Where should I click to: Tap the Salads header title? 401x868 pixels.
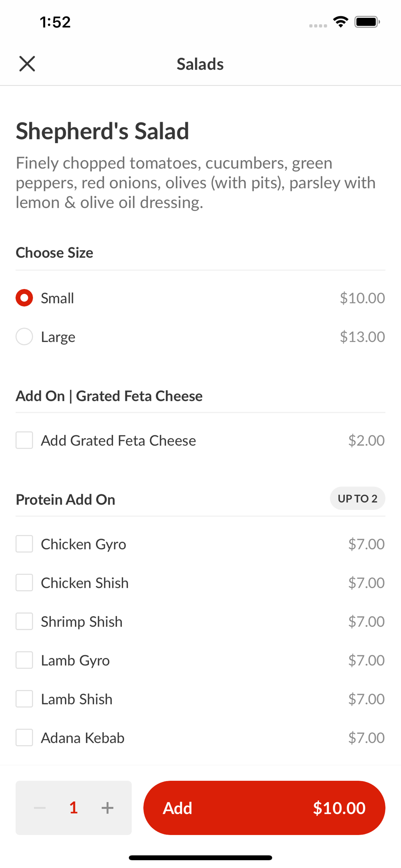coord(200,64)
